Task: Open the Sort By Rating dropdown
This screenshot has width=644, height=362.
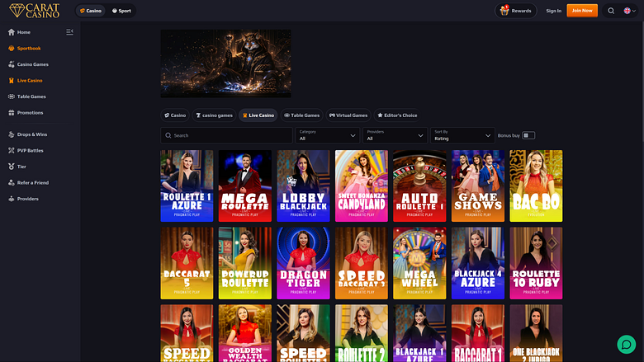Action: point(462,135)
